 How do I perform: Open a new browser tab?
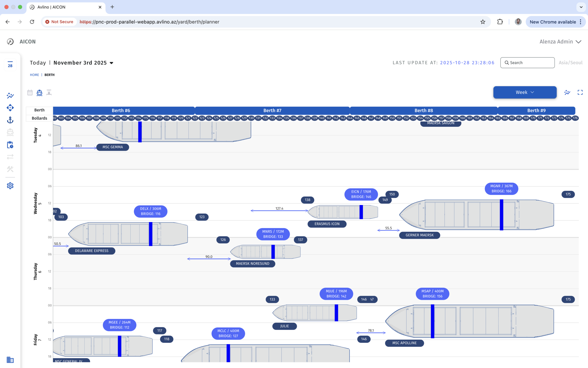pyautogui.click(x=112, y=7)
